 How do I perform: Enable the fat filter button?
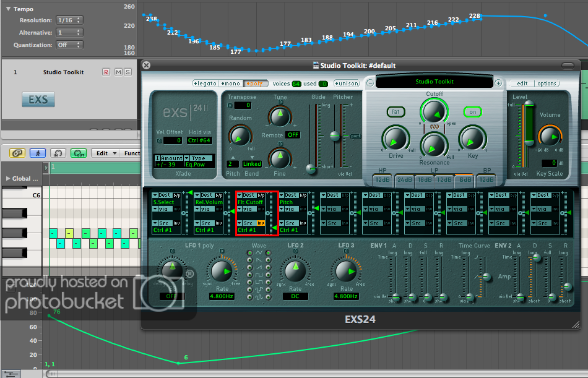[396, 112]
